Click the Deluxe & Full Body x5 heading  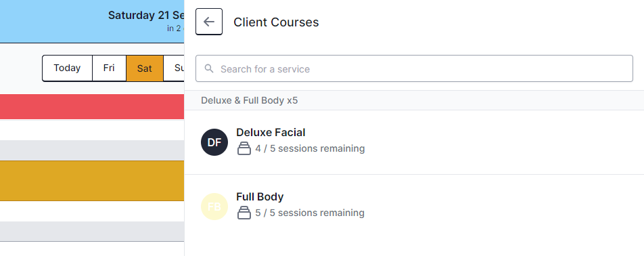tap(250, 100)
